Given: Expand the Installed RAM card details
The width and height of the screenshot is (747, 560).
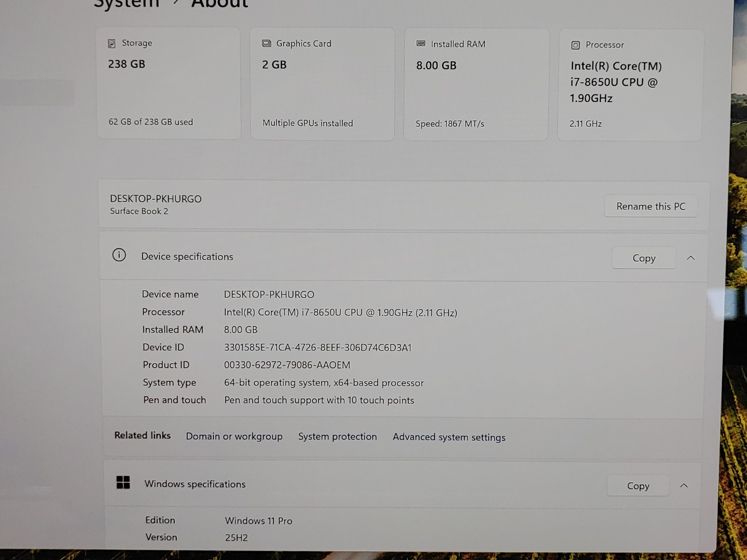Looking at the screenshot, I should click(x=476, y=84).
